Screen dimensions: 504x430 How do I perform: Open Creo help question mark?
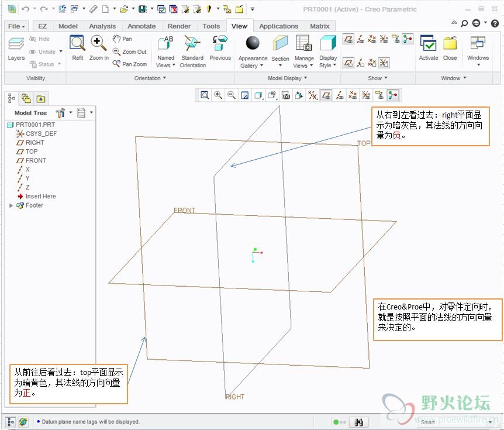tap(495, 23)
